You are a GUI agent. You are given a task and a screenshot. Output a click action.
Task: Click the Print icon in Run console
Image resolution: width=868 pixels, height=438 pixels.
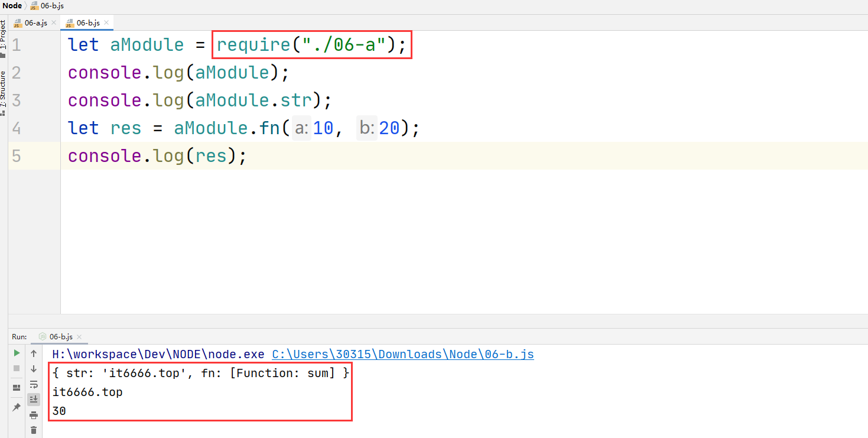point(34,415)
